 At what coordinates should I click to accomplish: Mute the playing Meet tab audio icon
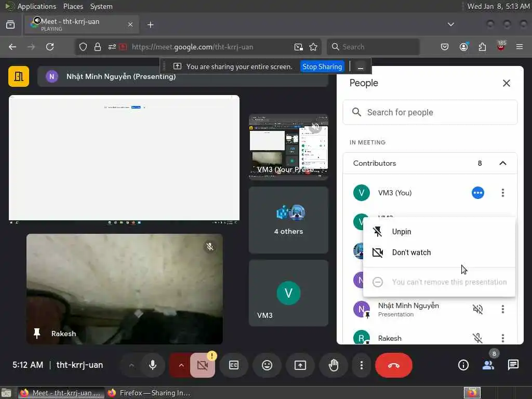pyautogui.click(x=37, y=20)
